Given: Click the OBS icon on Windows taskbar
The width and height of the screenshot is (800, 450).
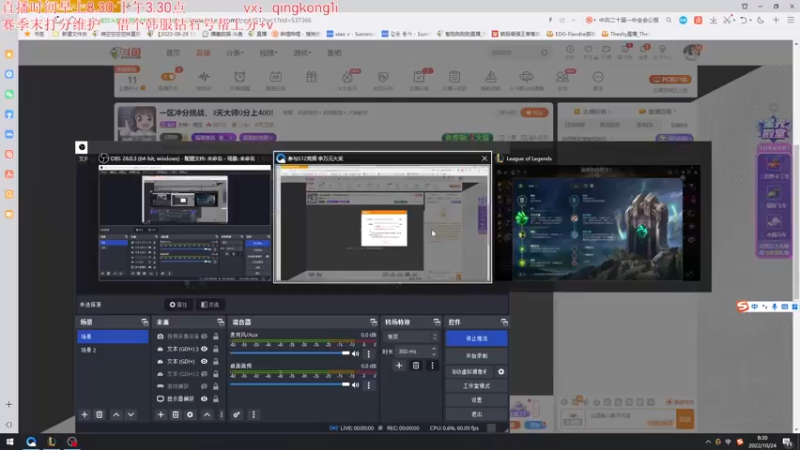Looking at the screenshot, I should (x=72, y=441).
